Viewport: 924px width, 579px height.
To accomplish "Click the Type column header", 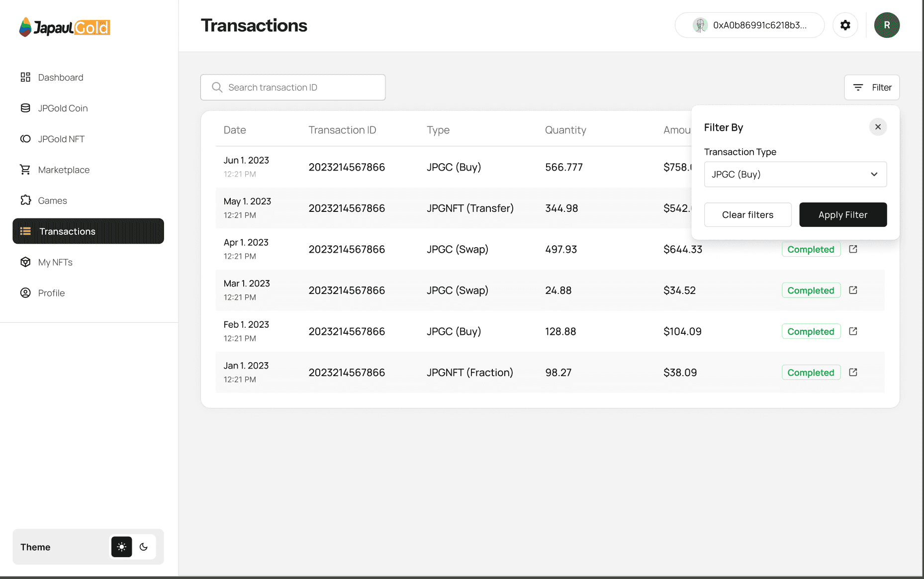I will [438, 130].
